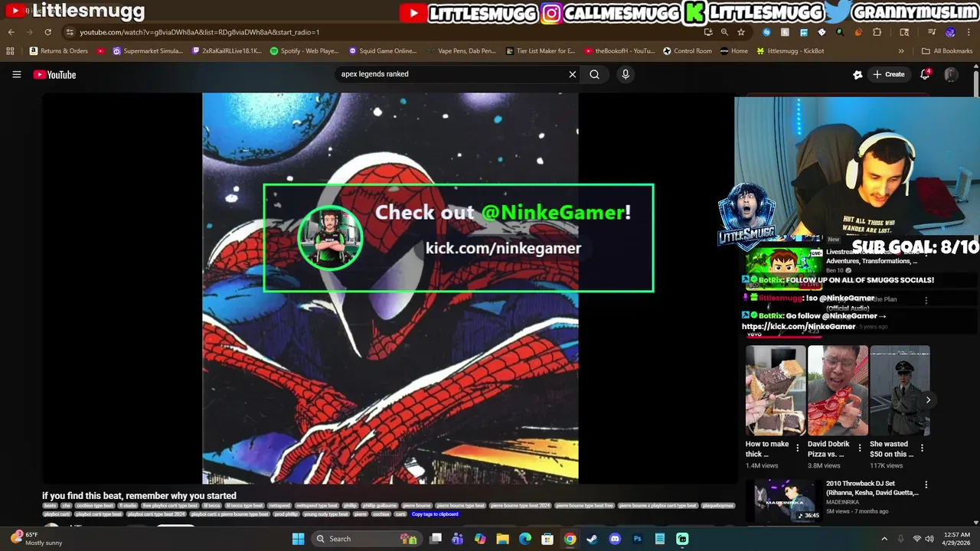Go back in browser history
Viewport: 980px width, 551px height.
pyautogui.click(x=11, y=32)
